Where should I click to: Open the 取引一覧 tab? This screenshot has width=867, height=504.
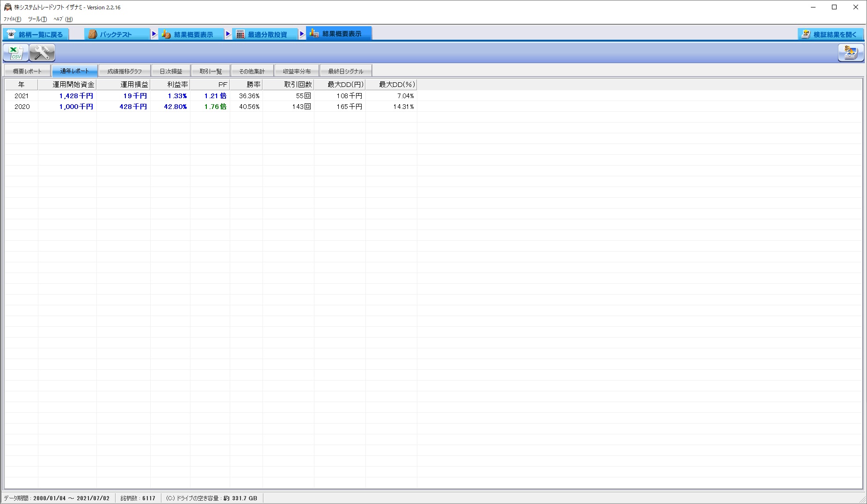coord(211,71)
